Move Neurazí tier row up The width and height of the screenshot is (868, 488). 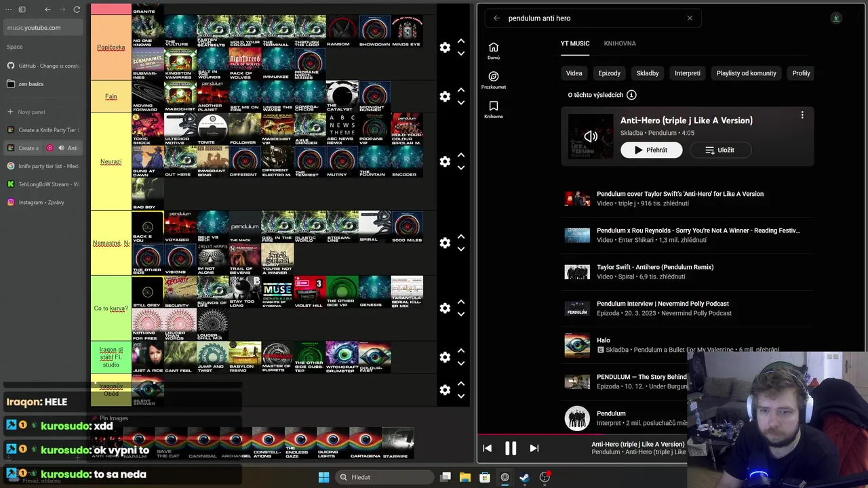coord(461,155)
